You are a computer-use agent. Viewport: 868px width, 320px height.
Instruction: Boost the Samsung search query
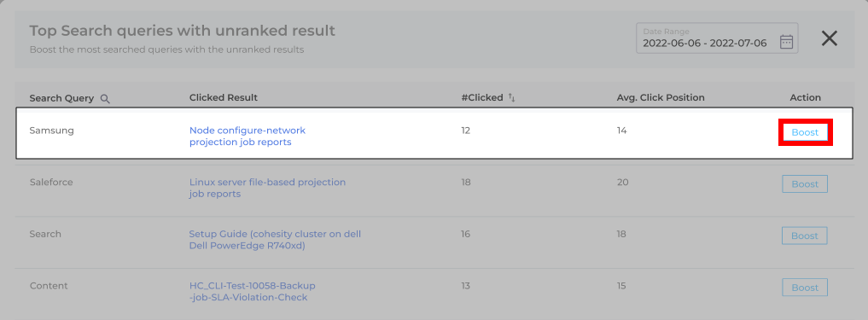[805, 132]
